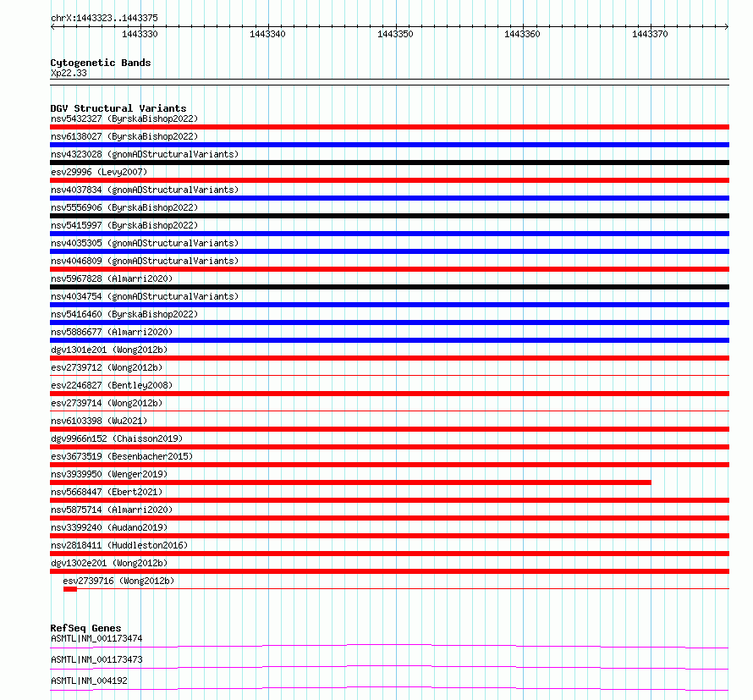The image size is (753, 700).
Task: Select dgv1301e201 (Wong2012b) label
Action: (109, 350)
